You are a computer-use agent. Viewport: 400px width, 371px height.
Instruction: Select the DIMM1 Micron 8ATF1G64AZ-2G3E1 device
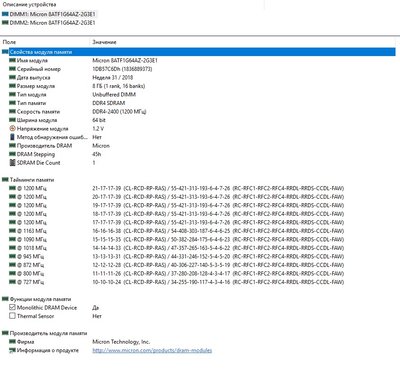click(52, 14)
